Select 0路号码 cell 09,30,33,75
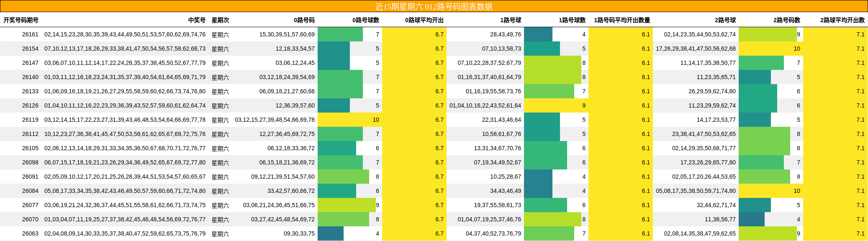Viewport: 868px width, 241px height. 299,233
